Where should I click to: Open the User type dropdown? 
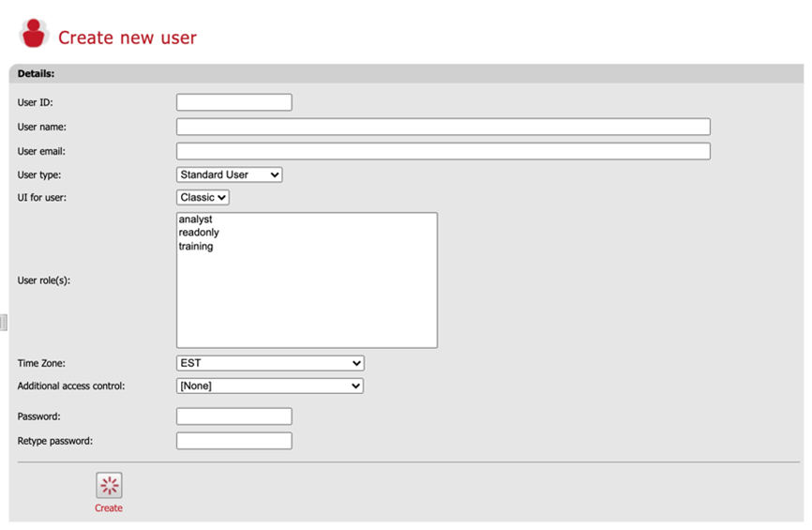pyautogui.click(x=229, y=174)
